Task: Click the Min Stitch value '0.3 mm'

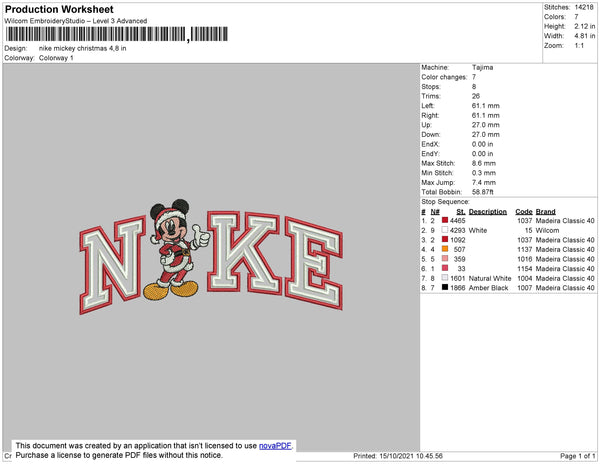Action: coord(484,173)
